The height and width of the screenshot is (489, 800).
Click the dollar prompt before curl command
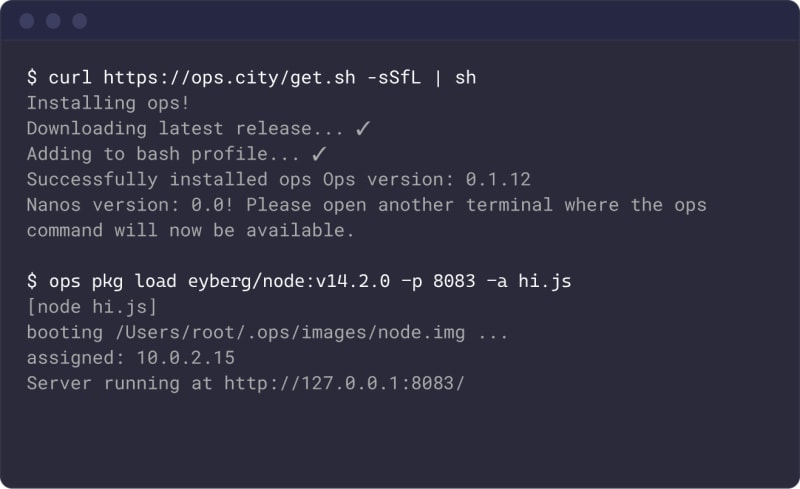[32, 77]
